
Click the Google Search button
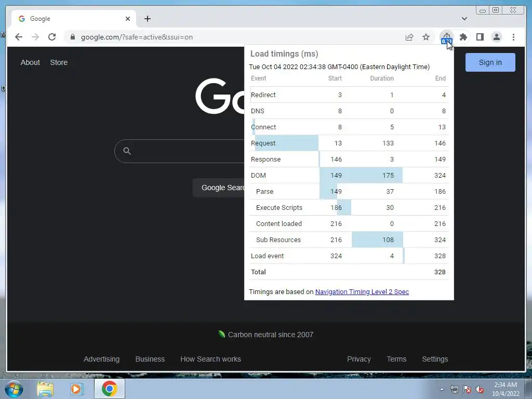coord(219,188)
